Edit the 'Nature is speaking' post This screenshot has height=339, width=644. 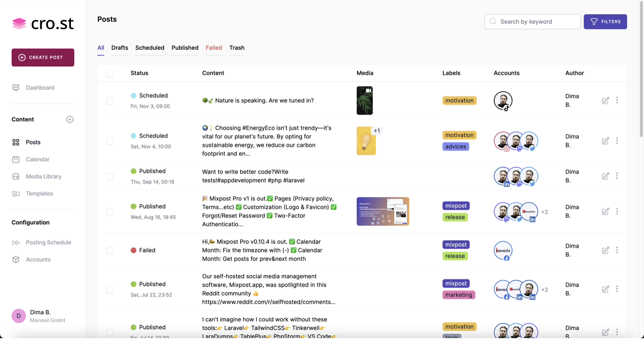(x=605, y=100)
